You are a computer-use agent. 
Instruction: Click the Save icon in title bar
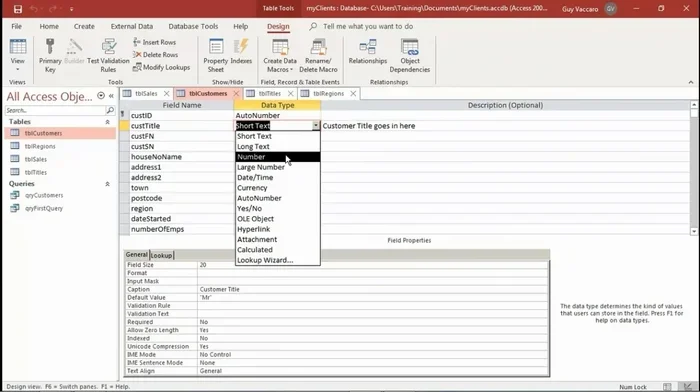17,8
